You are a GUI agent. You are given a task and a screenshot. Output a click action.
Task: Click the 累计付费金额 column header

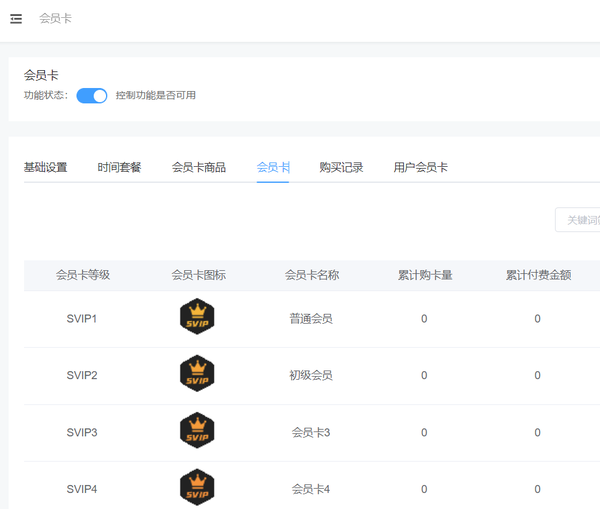pyautogui.click(x=538, y=275)
